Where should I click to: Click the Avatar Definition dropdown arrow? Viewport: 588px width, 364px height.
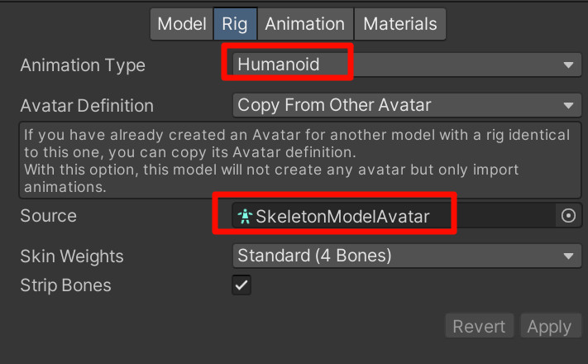pos(568,105)
